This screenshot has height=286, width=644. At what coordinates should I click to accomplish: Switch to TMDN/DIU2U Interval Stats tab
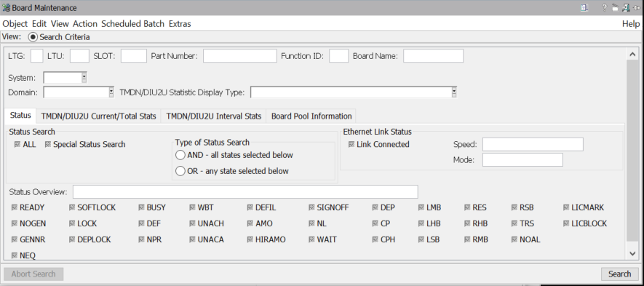[x=213, y=116]
